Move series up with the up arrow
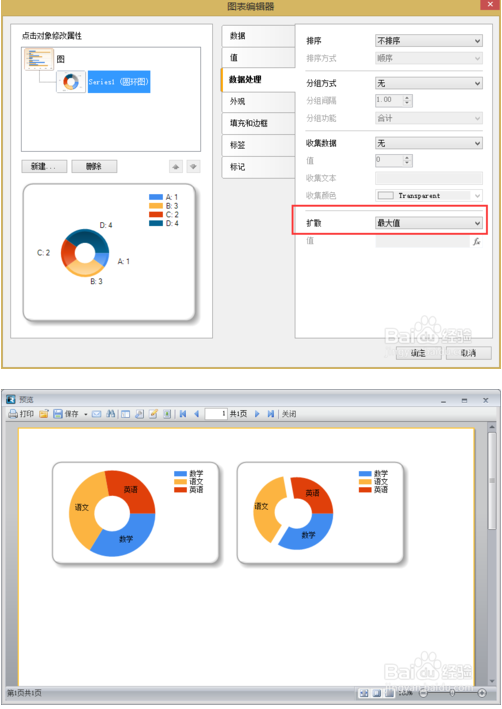 pos(175,167)
